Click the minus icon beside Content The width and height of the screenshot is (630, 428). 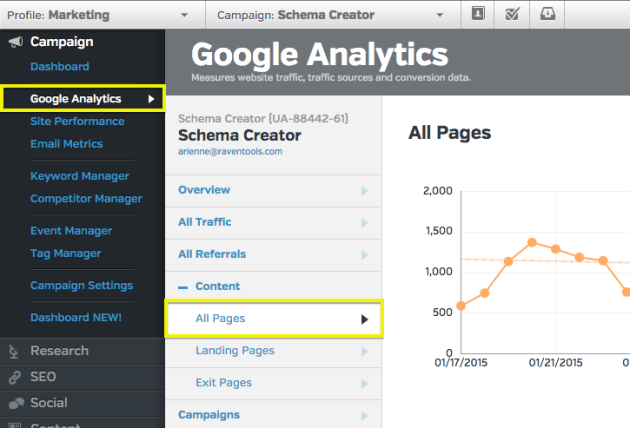point(183,287)
